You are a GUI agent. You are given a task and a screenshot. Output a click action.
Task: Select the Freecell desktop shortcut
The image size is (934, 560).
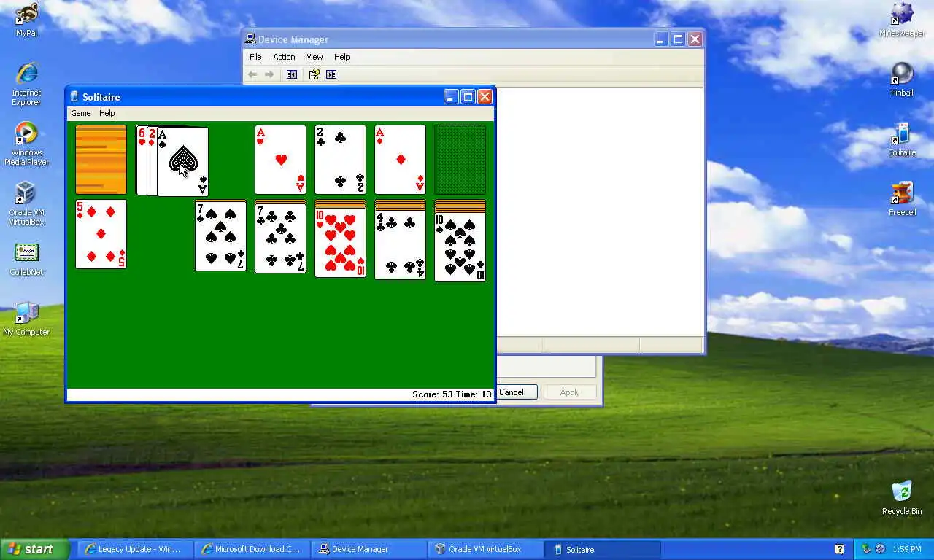click(902, 200)
